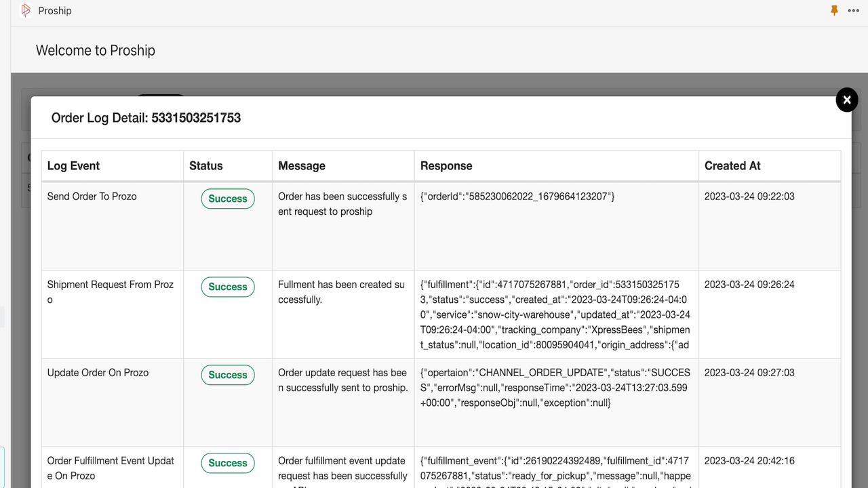The height and width of the screenshot is (488, 868).
Task: Click the Order Log Detail title heading
Action: (146, 118)
